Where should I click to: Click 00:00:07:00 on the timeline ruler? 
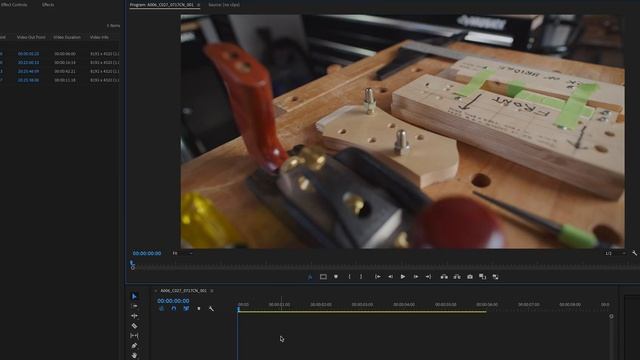click(529, 304)
